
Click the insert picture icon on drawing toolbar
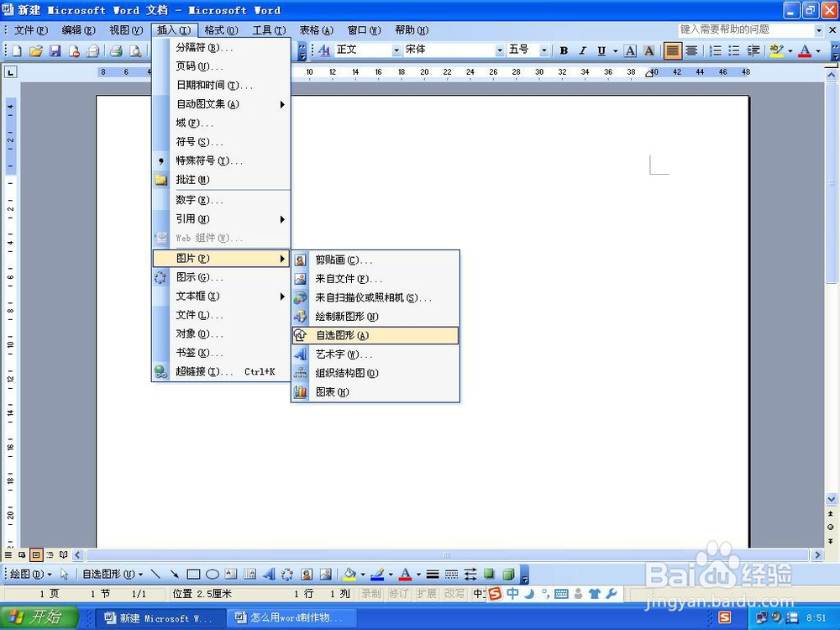325,575
